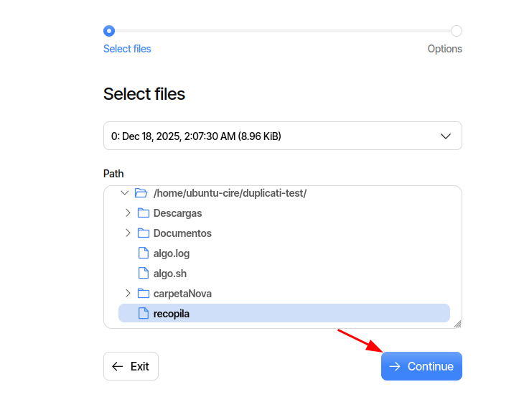The height and width of the screenshot is (420, 519).
Task: Click the algo.log file icon
Action: (x=144, y=253)
